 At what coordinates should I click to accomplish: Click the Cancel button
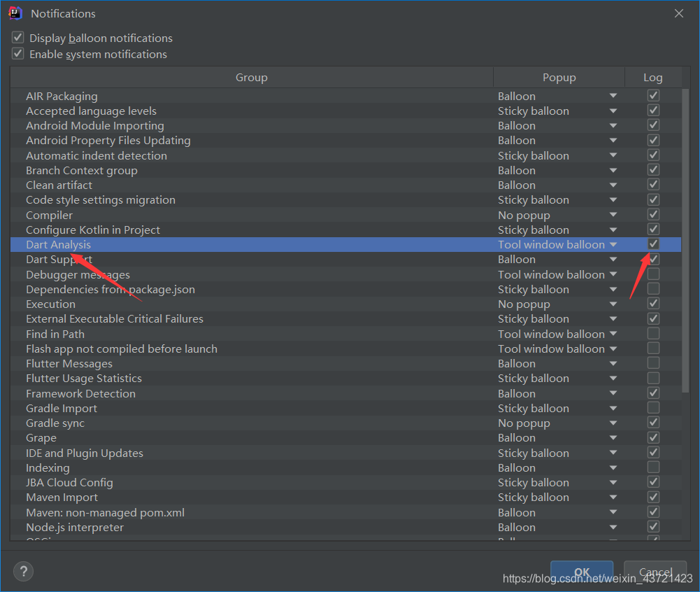coord(655,572)
